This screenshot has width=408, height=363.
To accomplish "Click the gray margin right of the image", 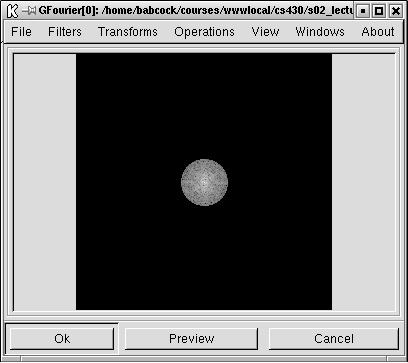I will [x=363, y=182].
